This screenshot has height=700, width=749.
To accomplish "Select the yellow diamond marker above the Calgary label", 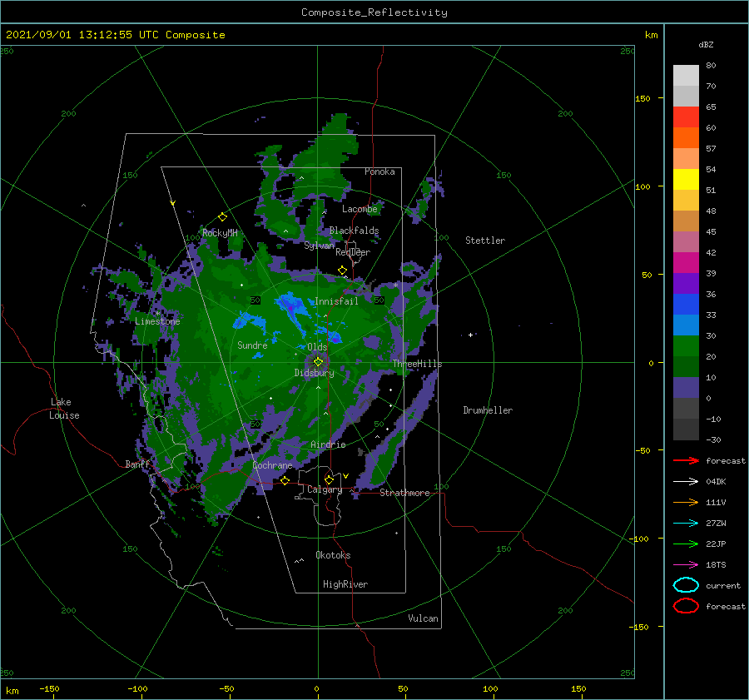I will 329,479.
